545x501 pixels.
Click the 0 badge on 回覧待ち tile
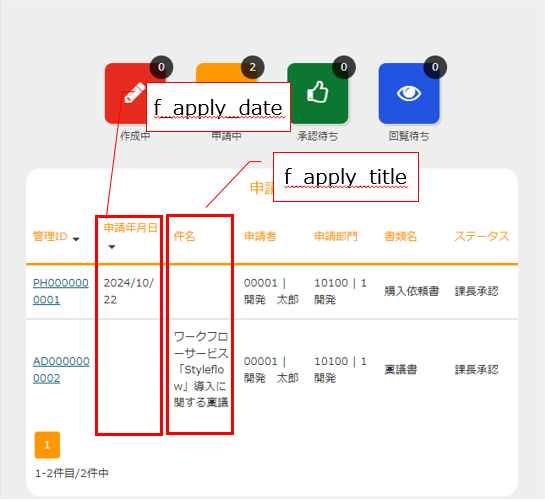435,67
